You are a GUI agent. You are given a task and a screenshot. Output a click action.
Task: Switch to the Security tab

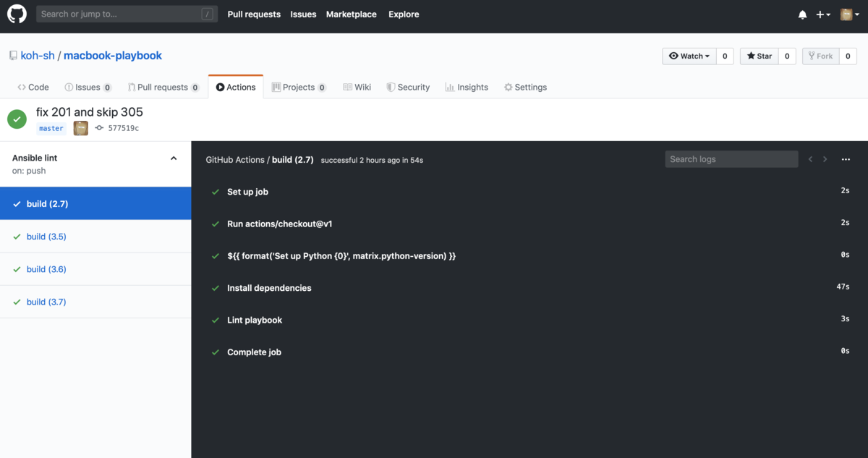tap(408, 87)
